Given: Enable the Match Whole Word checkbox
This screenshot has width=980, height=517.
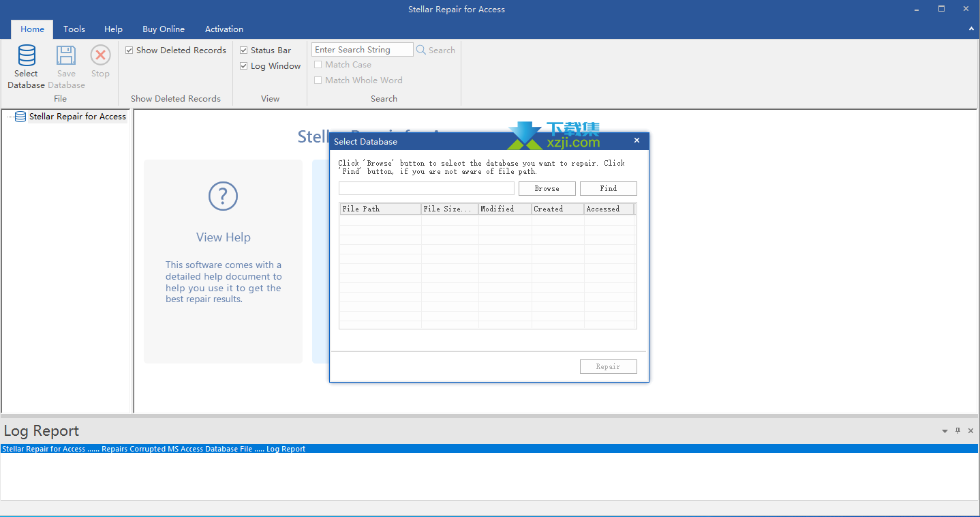Looking at the screenshot, I should 318,80.
